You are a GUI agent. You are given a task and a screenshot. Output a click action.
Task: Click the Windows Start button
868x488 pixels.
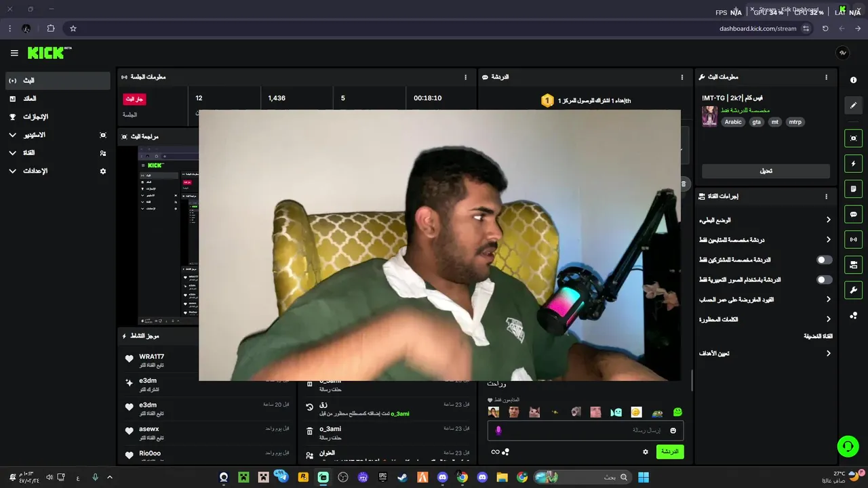pyautogui.click(x=643, y=477)
